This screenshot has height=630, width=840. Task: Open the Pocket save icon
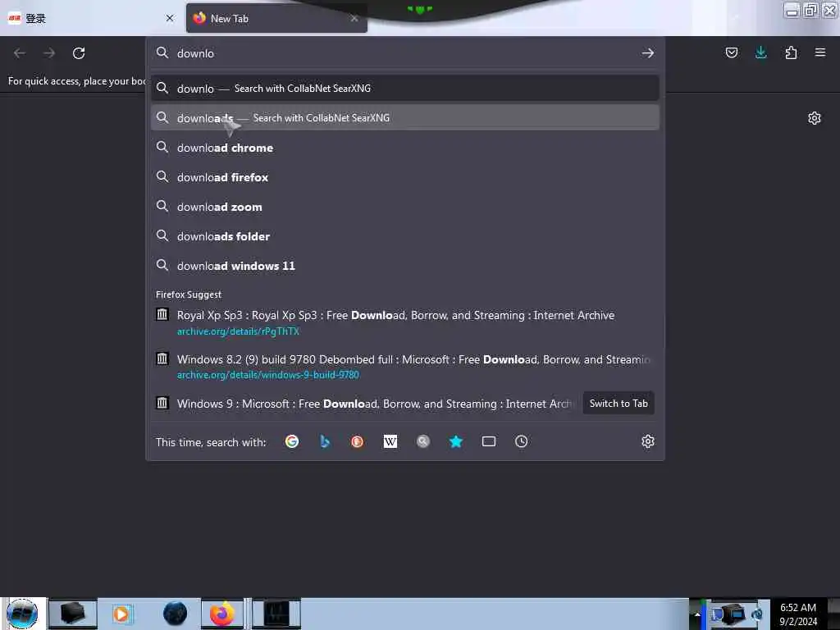[731, 52]
